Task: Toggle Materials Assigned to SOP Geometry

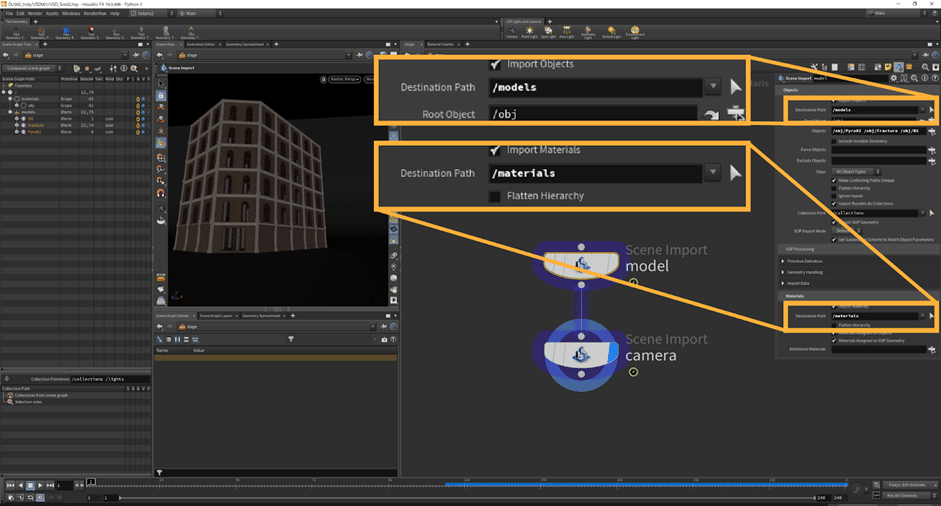Action: (x=835, y=341)
